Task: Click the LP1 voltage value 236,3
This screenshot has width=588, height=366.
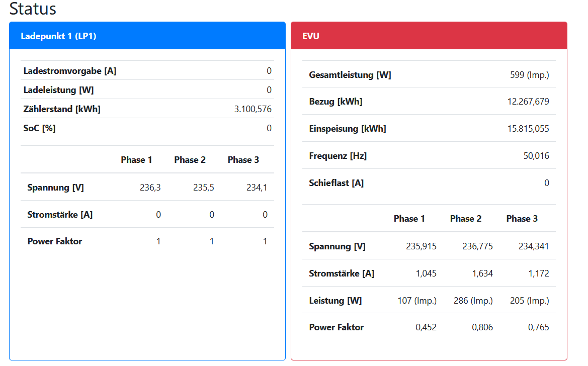Action: [x=150, y=188]
